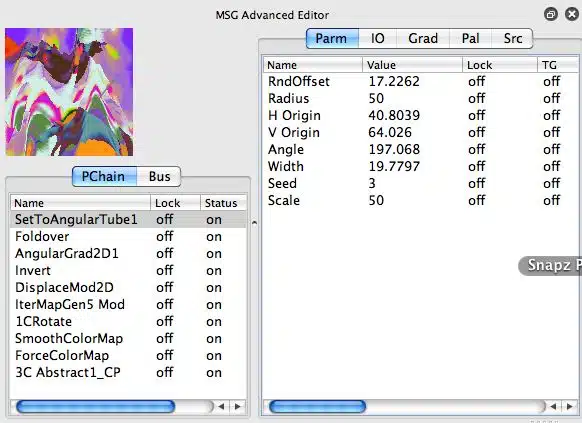Toggle TG for the Seed parameter

(552, 183)
